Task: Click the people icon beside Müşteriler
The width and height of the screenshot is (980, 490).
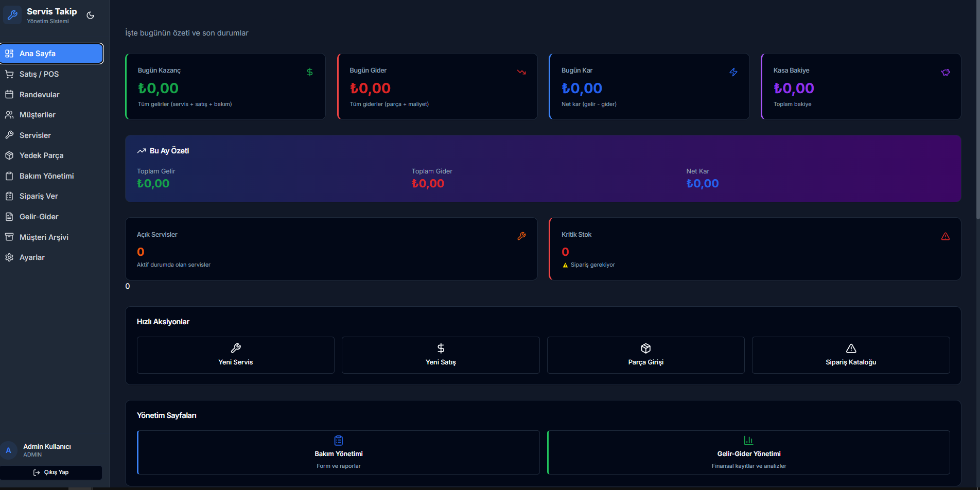Action: [9, 115]
